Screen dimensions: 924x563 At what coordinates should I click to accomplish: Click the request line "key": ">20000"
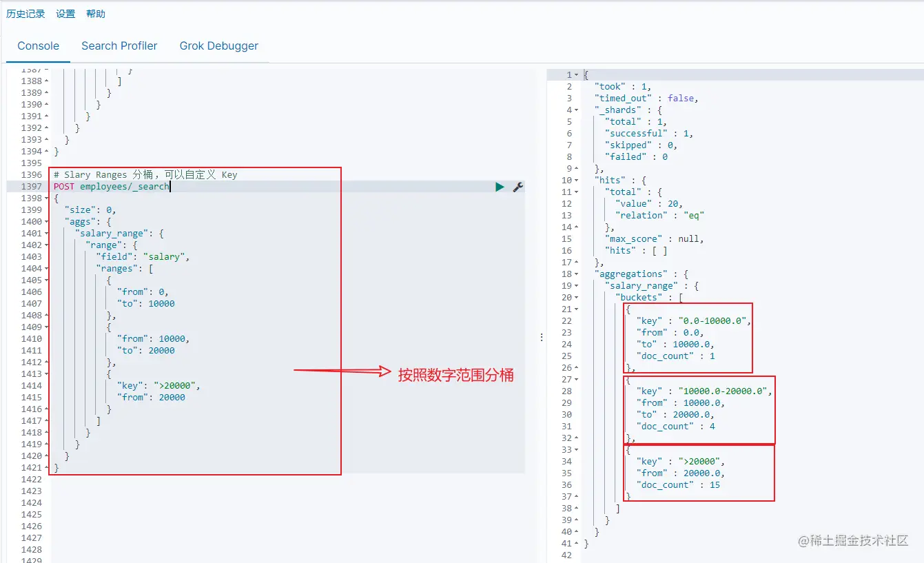[x=158, y=386]
